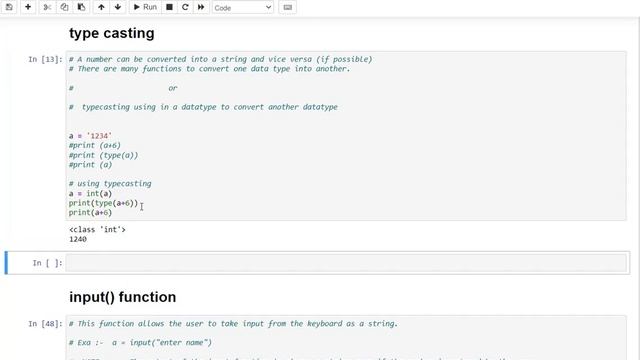Viewport: 640px width, 360px height.
Task: Click comment 'This function allows the user'
Action: click(233, 324)
